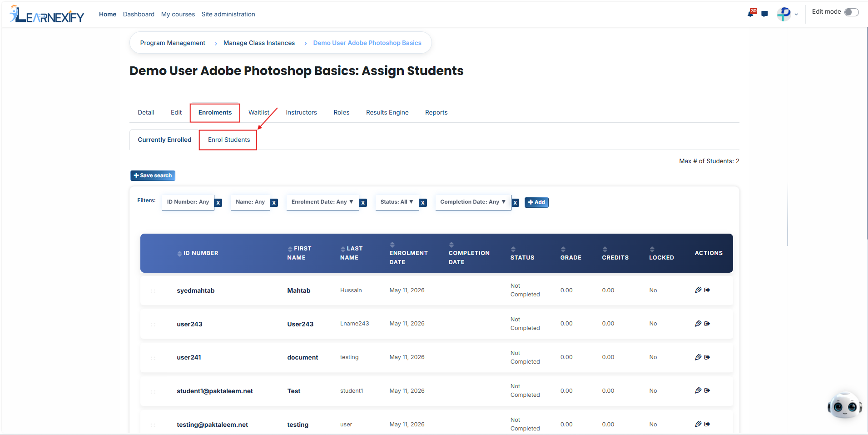This screenshot has width=868, height=435.
Task: Open the ID Number: Any filter
Action: (188, 202)
